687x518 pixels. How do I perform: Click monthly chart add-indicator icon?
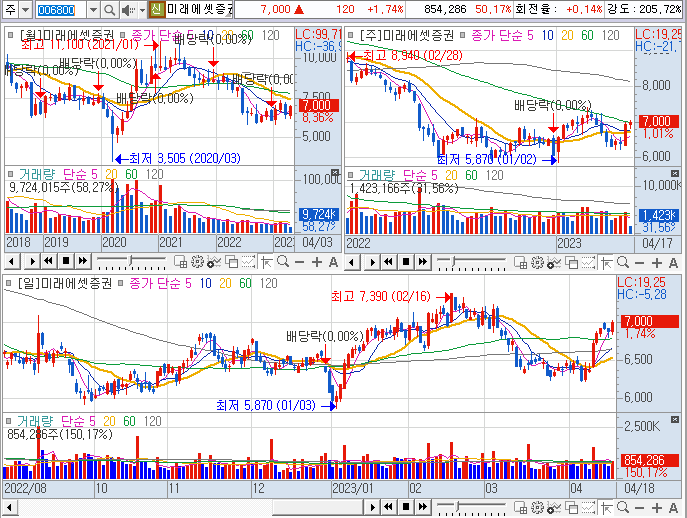coord(214,262)
